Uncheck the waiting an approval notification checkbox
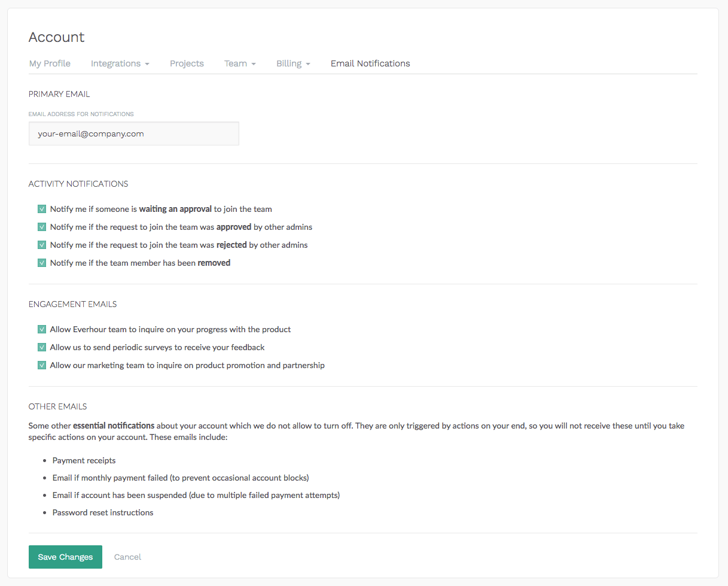The image size is (728, 586). (x=42, y=209)
